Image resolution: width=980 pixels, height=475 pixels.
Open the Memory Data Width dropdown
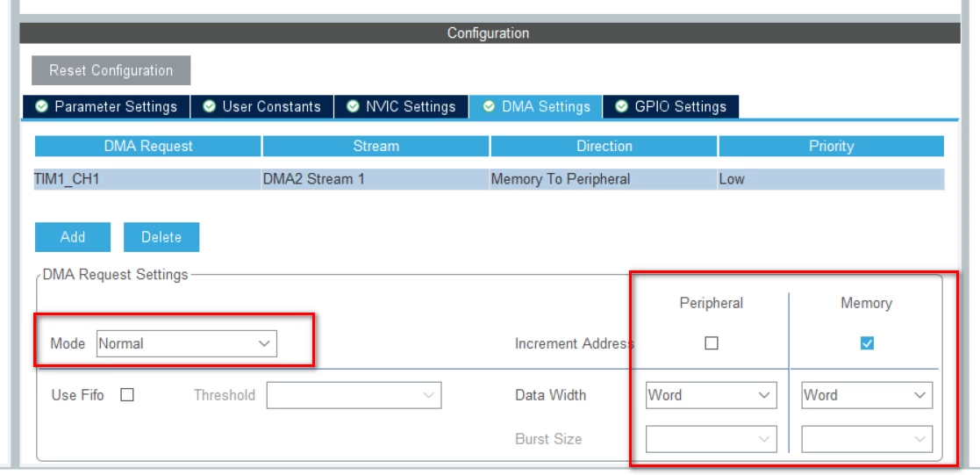point(867,395)
